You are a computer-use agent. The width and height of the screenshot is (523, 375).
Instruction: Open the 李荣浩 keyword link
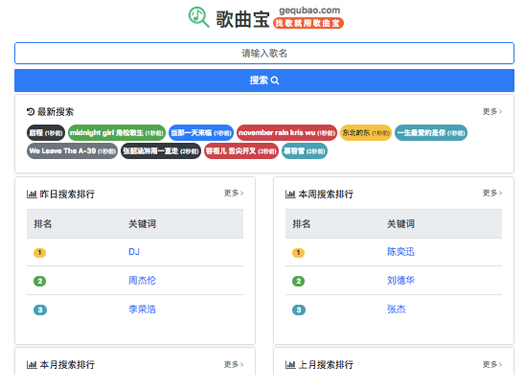(142, 309)
